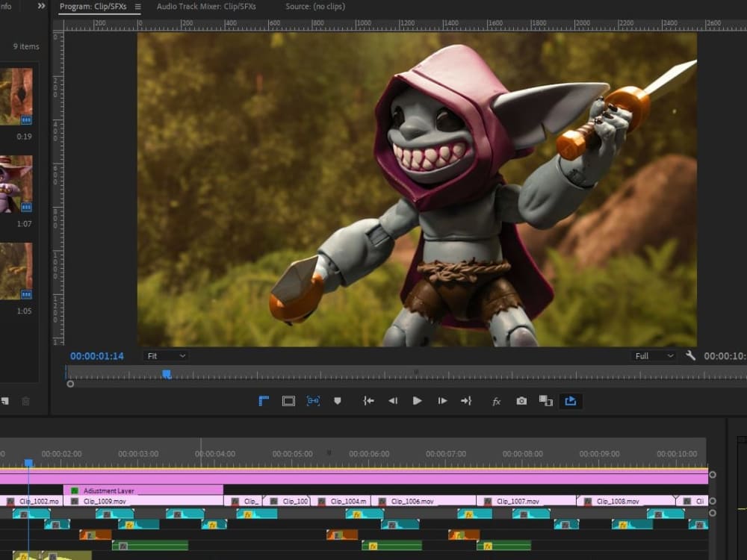Step back one frame

[393, 401]
